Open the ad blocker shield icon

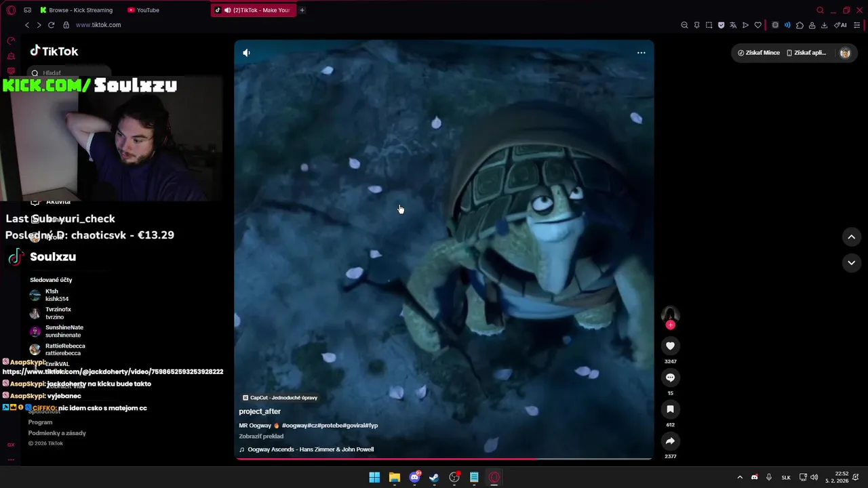[721, 25]
